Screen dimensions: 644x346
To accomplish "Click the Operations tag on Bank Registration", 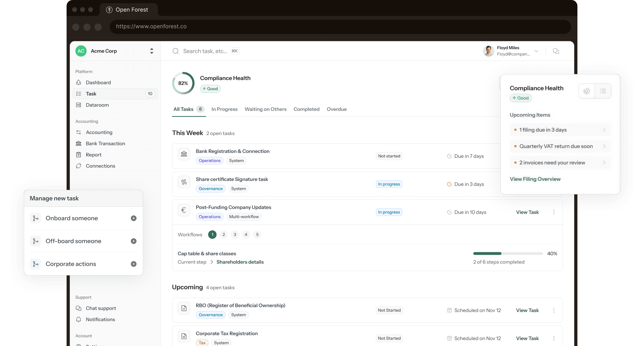I will tap(209, 161).
